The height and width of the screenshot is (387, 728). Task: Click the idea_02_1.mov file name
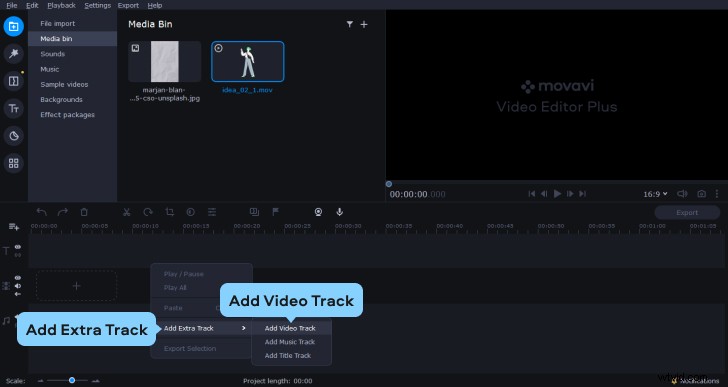247,90
